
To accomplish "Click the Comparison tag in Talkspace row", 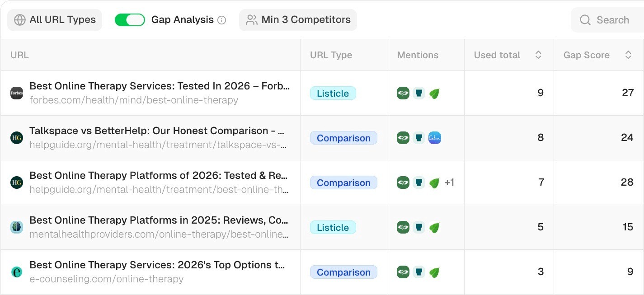I will (x=343, y=138).
